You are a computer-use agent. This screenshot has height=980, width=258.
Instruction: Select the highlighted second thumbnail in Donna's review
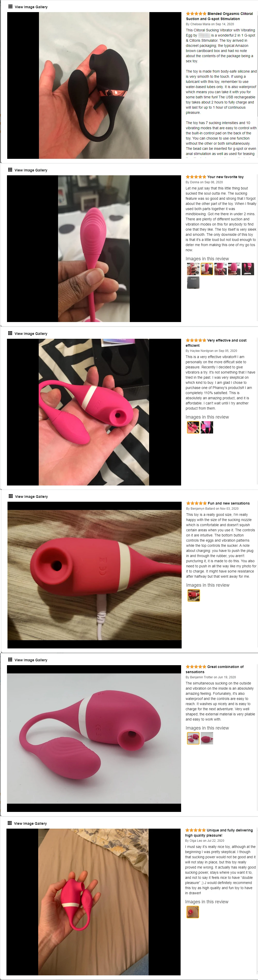(207, 269)
